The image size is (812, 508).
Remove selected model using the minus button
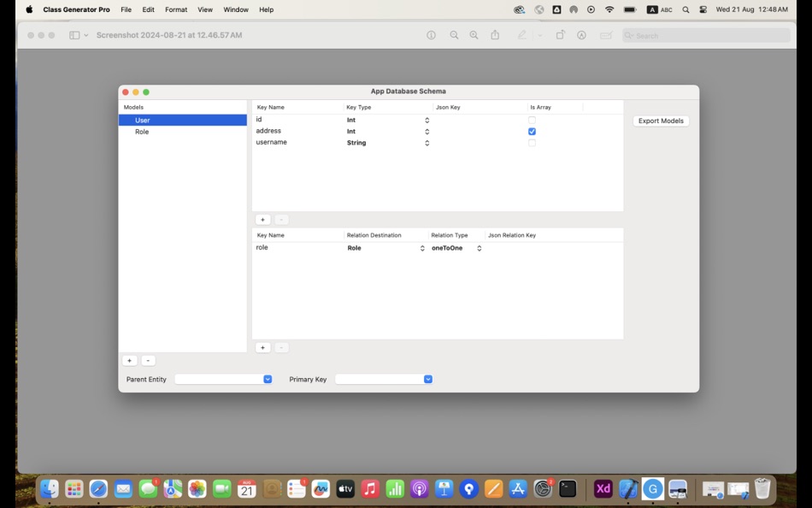(147, 360)
